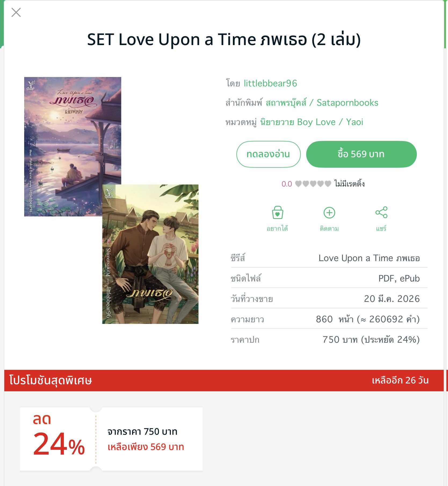Click the book cover with two men
The image size is (448, 486).
(150, 254)
